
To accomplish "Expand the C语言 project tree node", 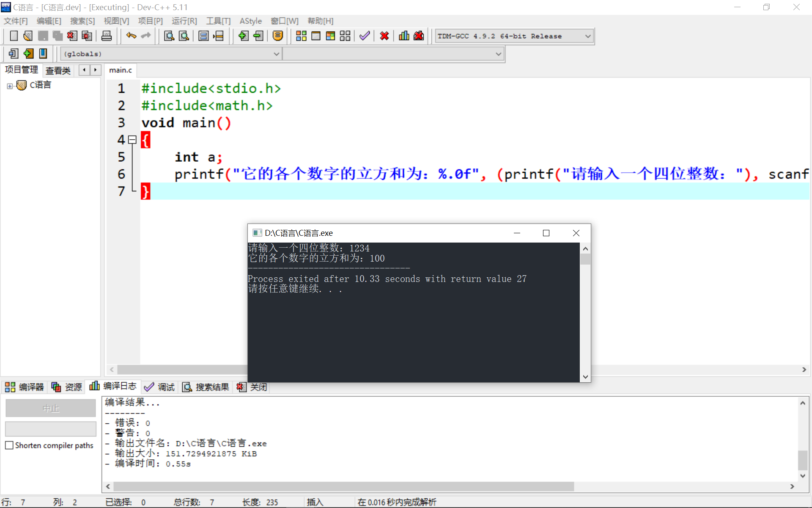I will 10,86.
